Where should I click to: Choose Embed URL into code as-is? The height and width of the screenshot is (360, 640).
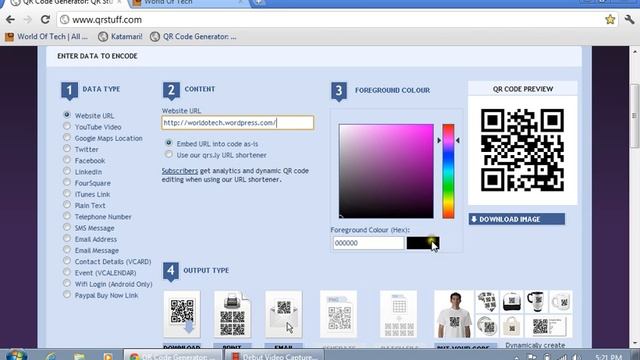point(169,143)
